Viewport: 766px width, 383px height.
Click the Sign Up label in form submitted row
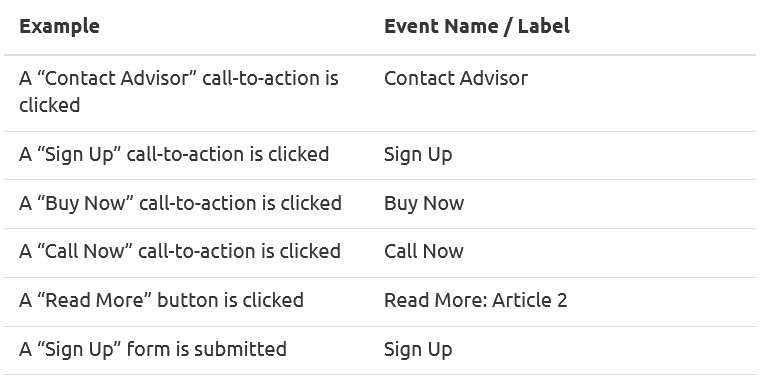tap(418, 350)
